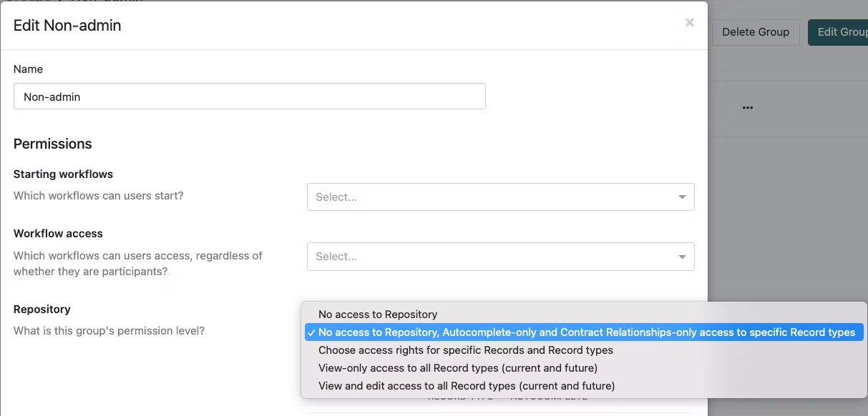Close the Edit Non-admin dialog

(689, 23)
